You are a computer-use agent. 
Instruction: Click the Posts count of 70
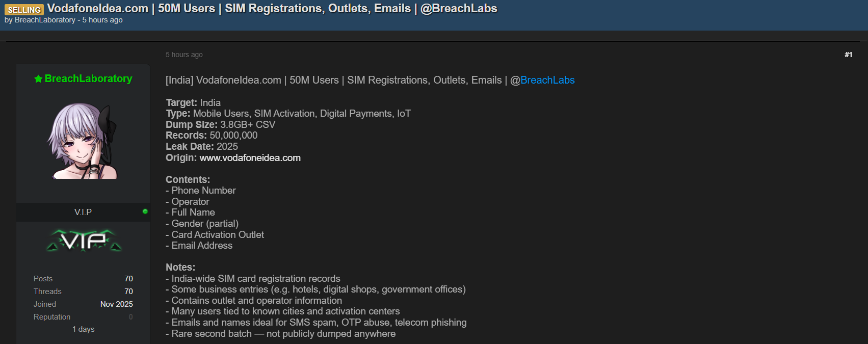128,279
